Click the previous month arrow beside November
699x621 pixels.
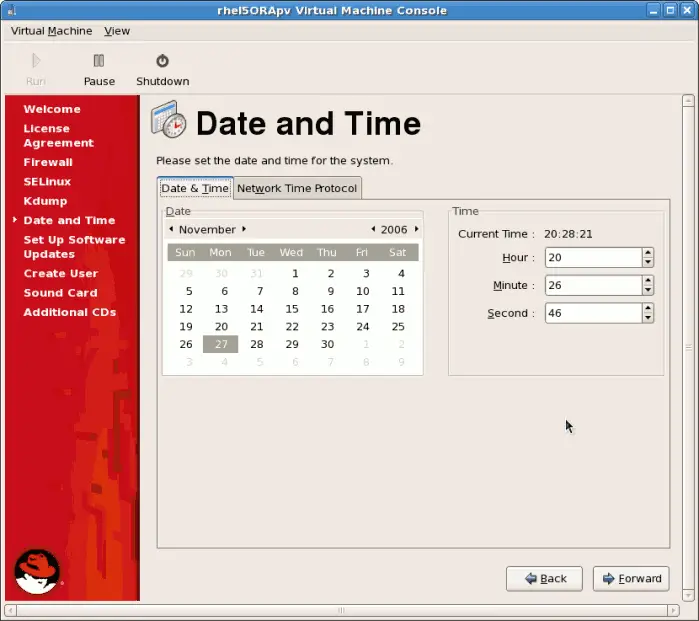[171, 229]
